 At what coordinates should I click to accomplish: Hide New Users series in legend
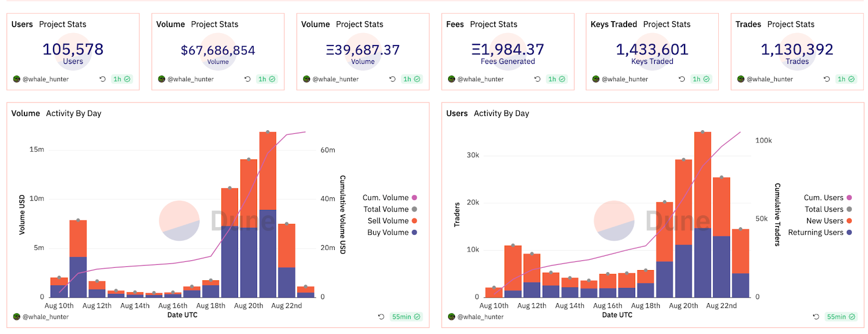(x=825, y=221)
